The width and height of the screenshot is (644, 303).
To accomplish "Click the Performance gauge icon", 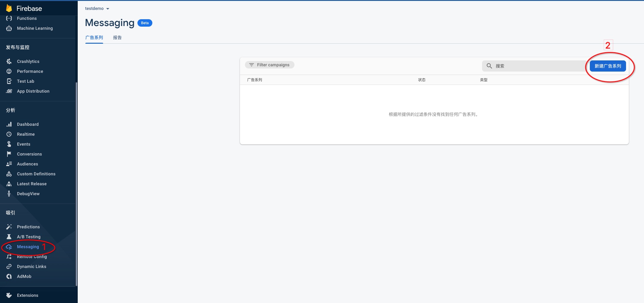I will pyautogui.click(x=9, y=71).
